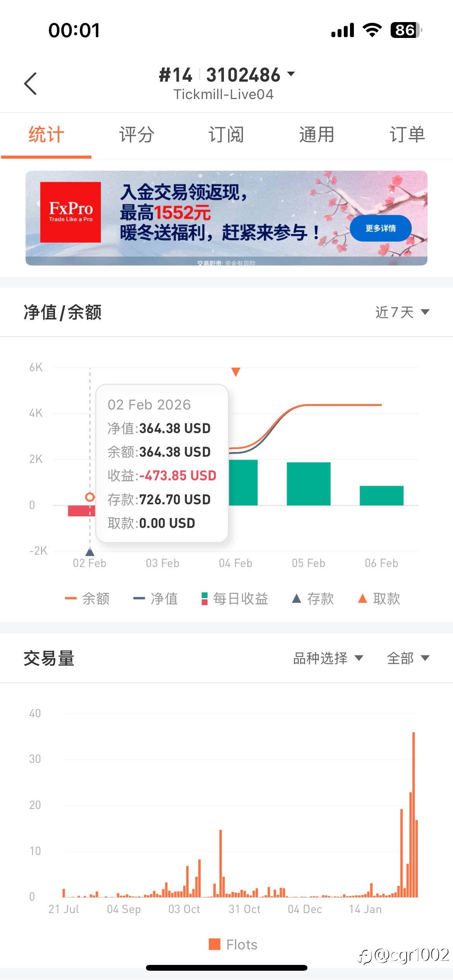Tap the deposit triangle marker at 02 Feb

tap(90, 551)
